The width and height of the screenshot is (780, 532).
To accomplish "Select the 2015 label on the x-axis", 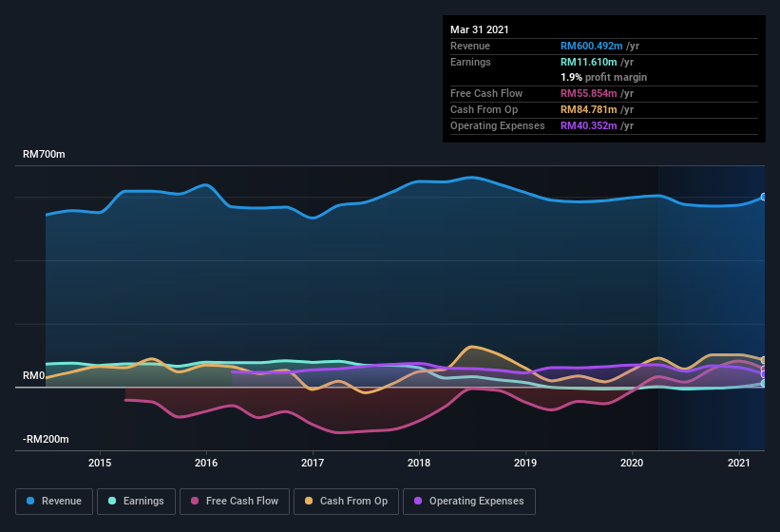I will point(100,463).
